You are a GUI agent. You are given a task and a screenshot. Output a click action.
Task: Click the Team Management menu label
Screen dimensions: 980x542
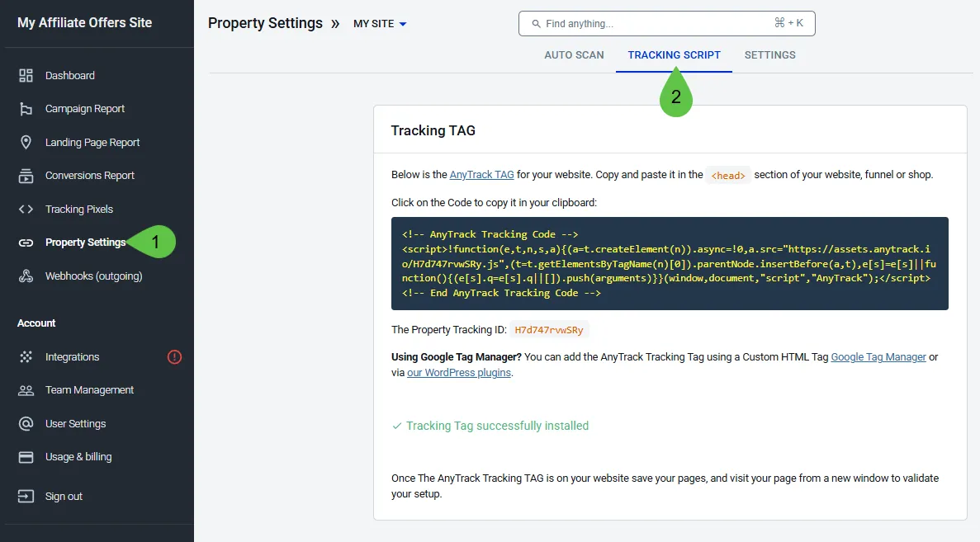(89, 390)
